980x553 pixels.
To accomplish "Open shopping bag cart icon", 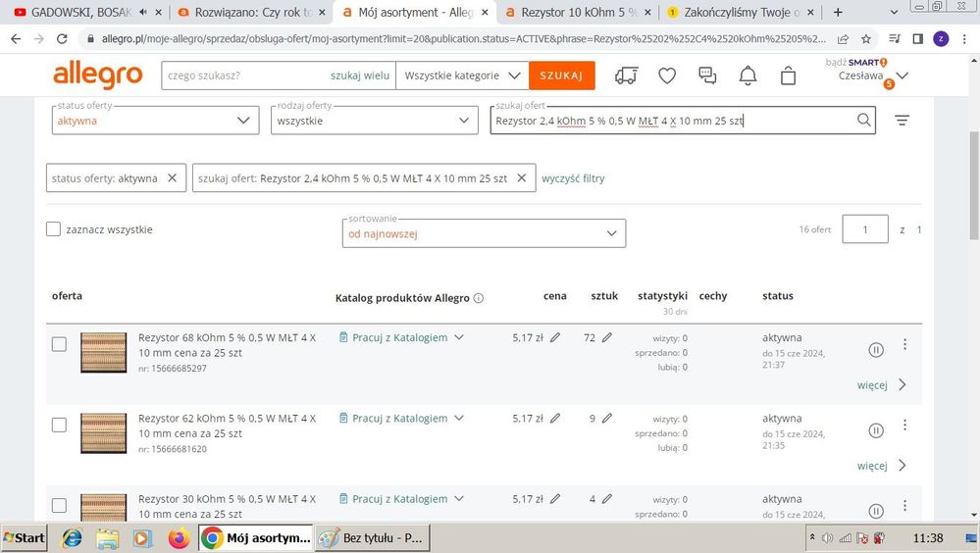I will (x=788, y=75).
